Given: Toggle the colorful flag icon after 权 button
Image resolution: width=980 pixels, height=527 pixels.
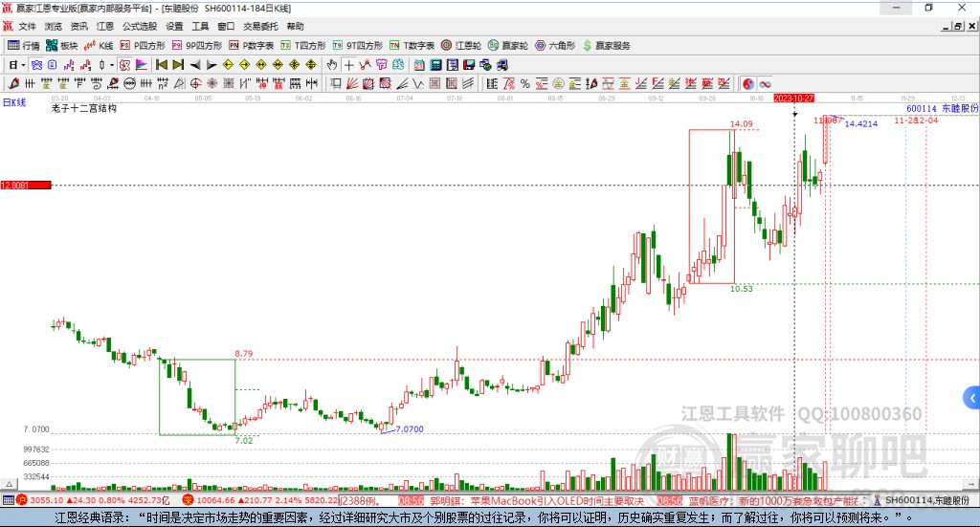Looking at the screenshot, I should click(x=142, y=65).
